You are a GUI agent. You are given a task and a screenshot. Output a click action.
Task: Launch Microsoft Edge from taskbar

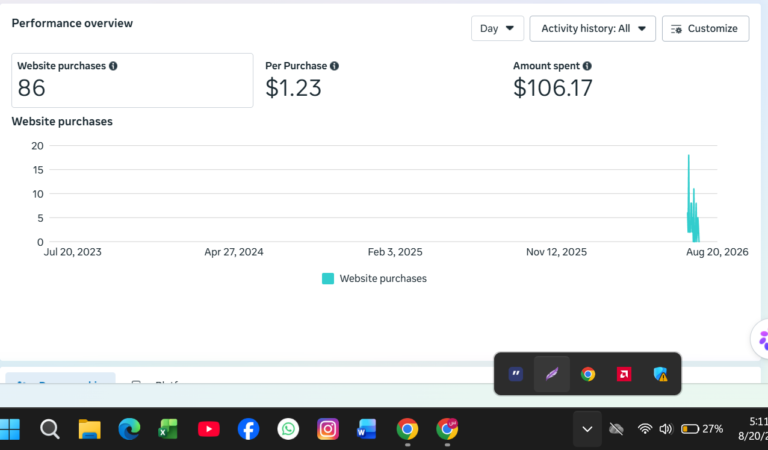pos(129,429)
